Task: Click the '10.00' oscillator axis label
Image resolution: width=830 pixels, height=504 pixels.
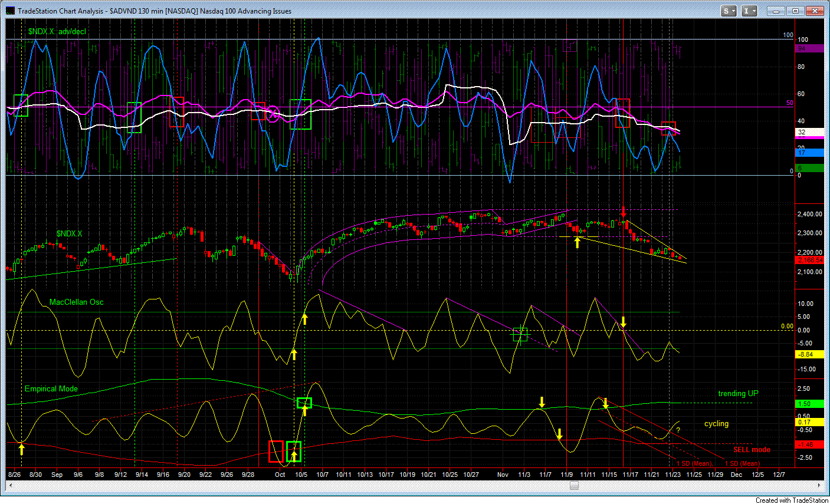Action: point(805,304)
